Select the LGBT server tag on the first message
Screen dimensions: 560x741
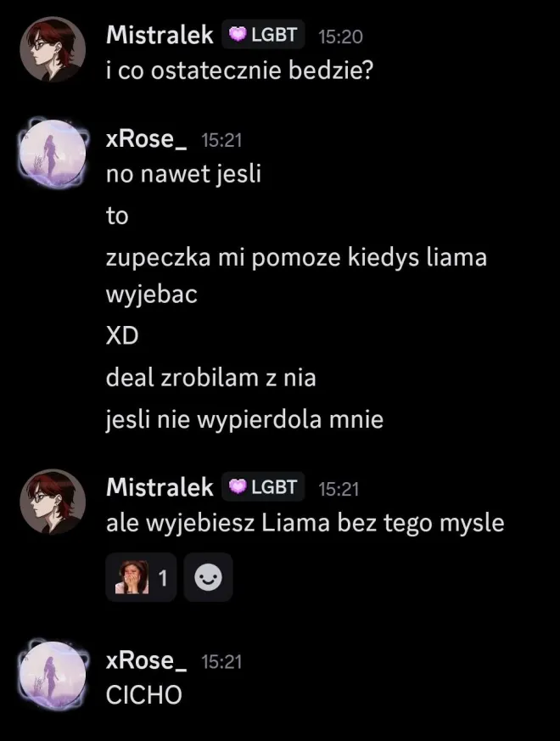[263, 35]
